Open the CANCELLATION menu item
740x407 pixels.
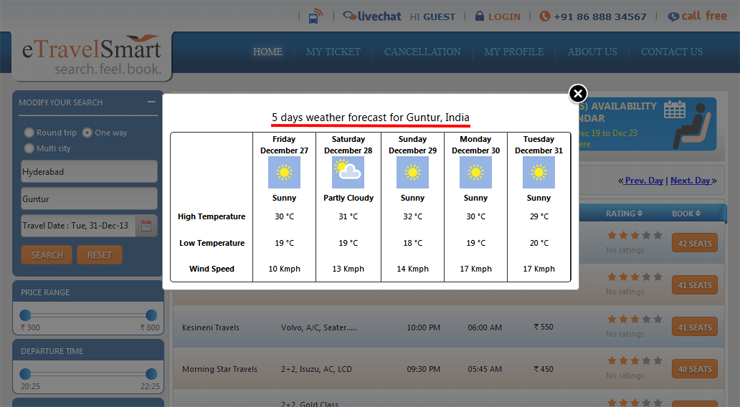click(422, 52)
